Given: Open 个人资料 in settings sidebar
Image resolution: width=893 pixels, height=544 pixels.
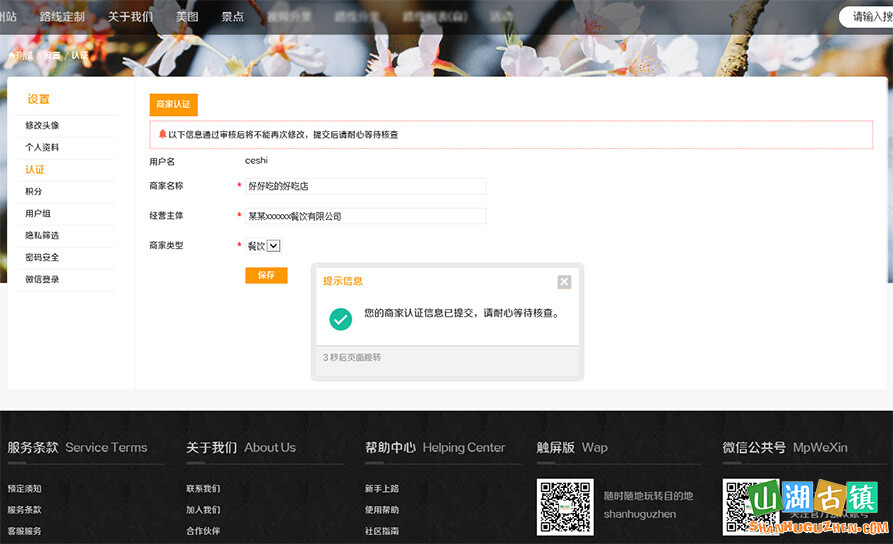Looking at the screenshot, I should coord(42,148).
